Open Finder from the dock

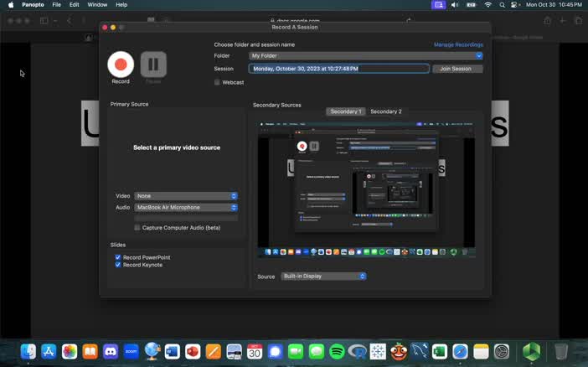28,352
